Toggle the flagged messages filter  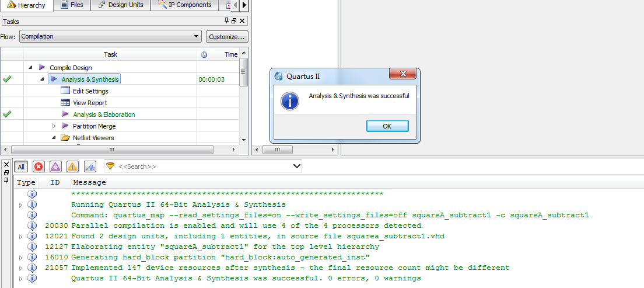[90, 166]
